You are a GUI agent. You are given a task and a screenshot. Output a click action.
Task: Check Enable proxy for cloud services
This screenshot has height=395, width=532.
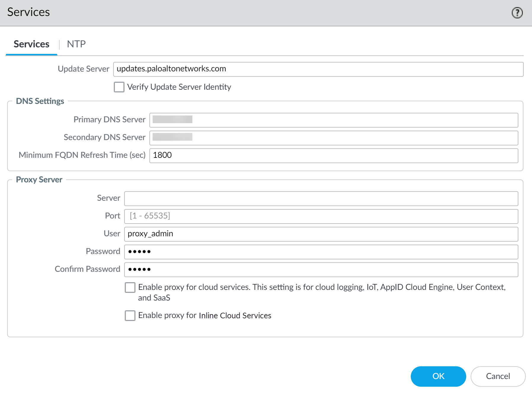pyautogui.click(x=130, y=287)
